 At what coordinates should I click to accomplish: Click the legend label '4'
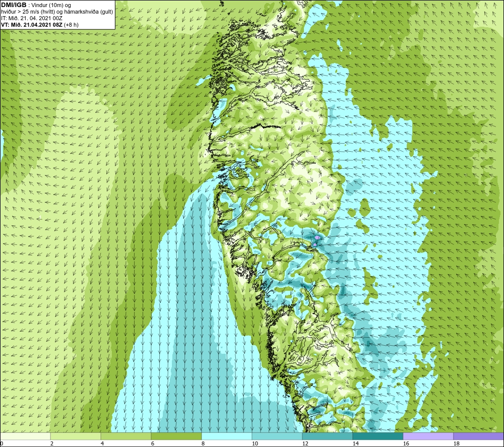[x=102, y=444]
